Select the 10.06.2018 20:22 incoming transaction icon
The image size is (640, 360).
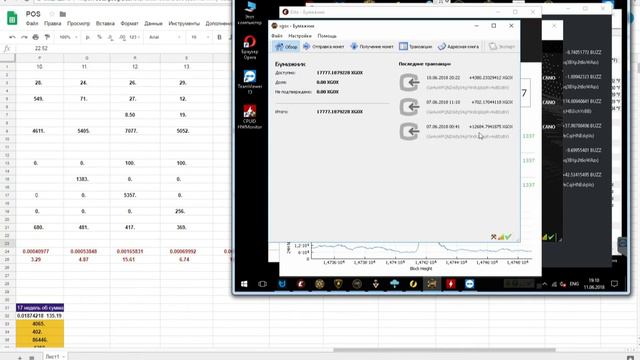tap(409, 82)
